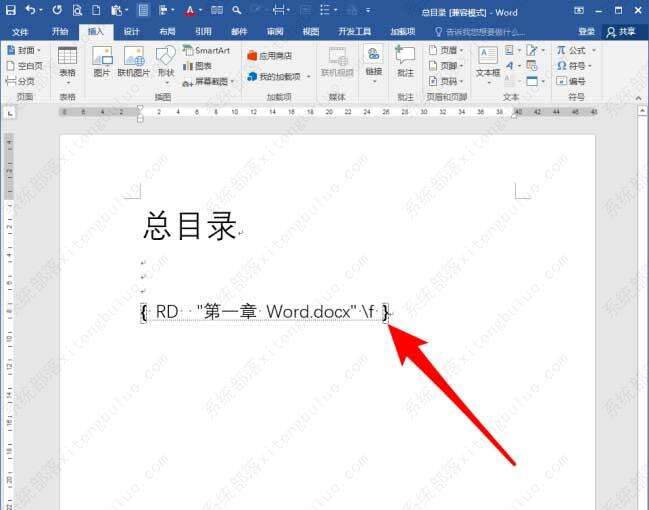Screen dimensions: 649x510
Task: Open the 链接 links menu
Action: [x=374, y=64]
